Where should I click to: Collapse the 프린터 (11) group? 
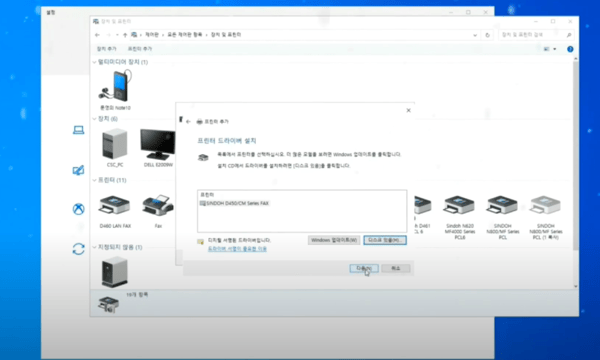point(95,180)
